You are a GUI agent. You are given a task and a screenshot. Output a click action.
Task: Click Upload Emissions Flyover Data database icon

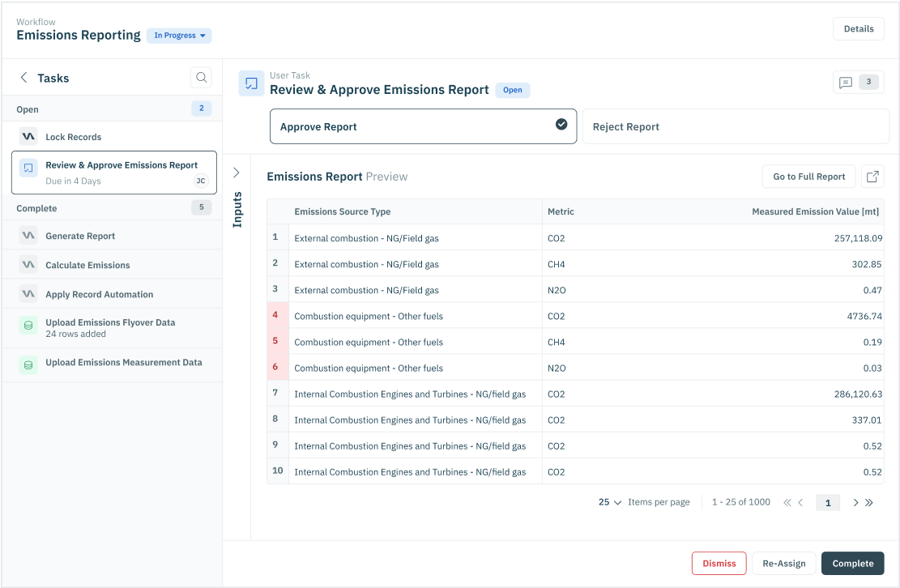coord(28,326)
